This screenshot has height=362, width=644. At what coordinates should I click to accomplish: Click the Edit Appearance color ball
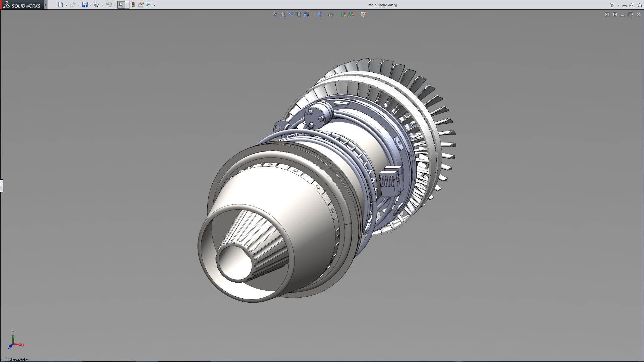[x=343, y=14]
